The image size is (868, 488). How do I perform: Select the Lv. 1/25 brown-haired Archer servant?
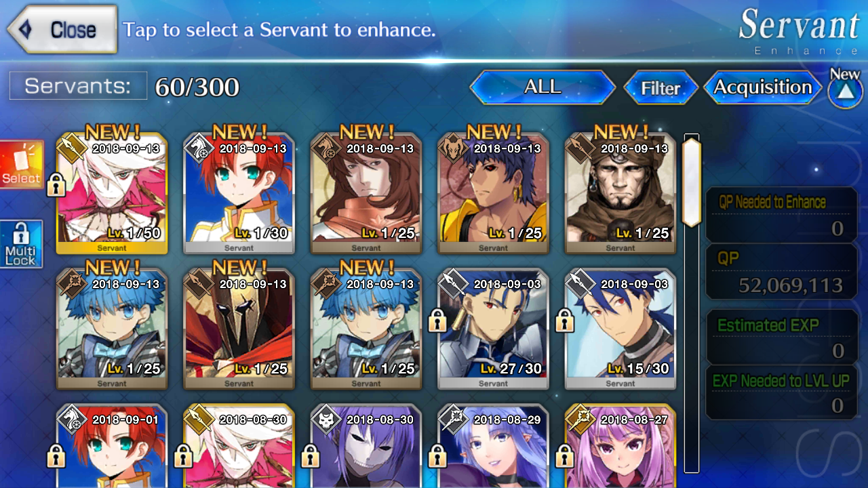coord(366,193)
